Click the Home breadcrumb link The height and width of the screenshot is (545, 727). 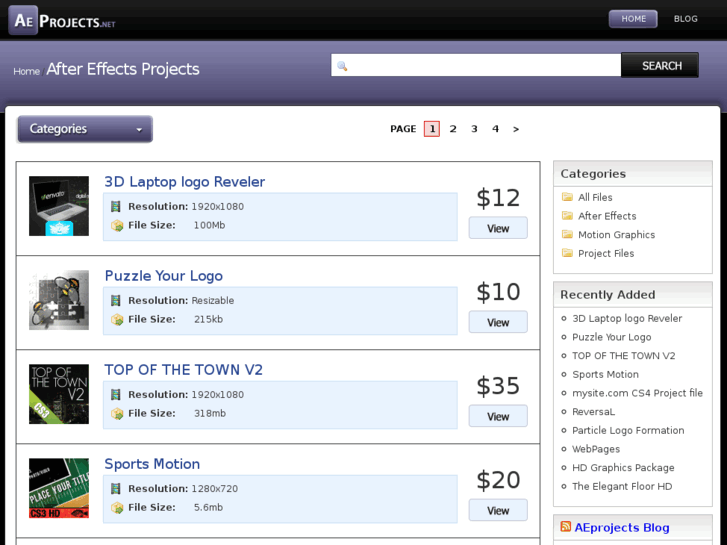[x=26, y=71]
